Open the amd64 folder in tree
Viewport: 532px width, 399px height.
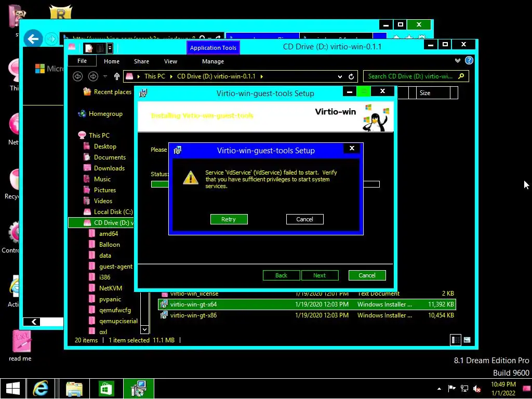click(103, 234)
